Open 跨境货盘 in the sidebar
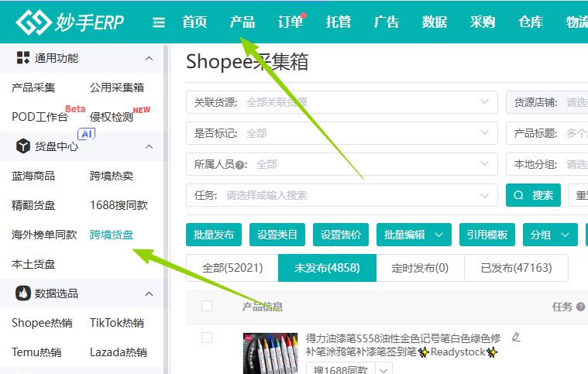588x374 pixels. click(x=112, y=235)
